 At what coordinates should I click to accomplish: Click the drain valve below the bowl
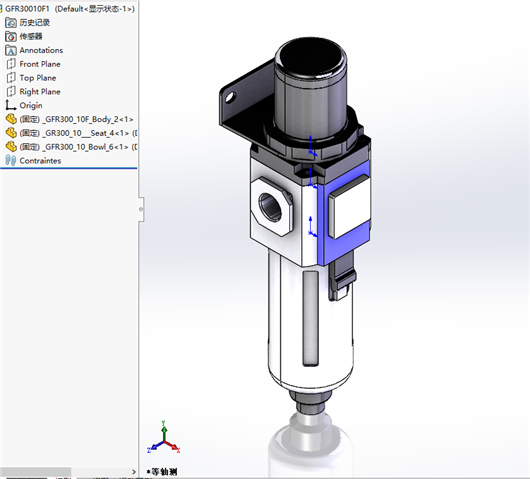[310, 402]
